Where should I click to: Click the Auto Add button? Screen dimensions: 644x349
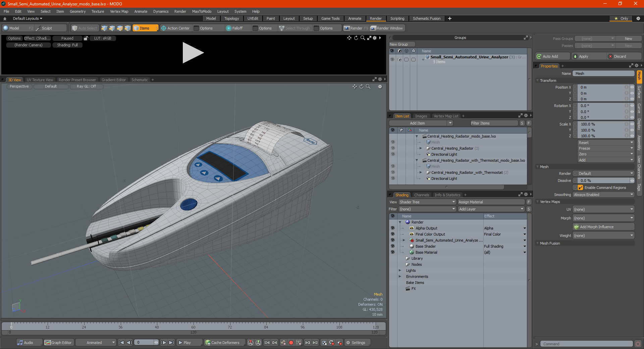click(552, 56)
